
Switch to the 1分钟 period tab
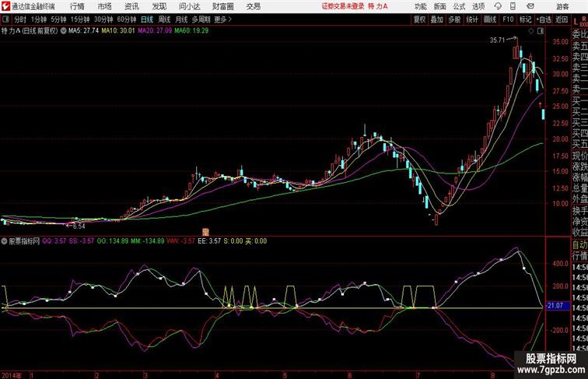coord(39,19)
